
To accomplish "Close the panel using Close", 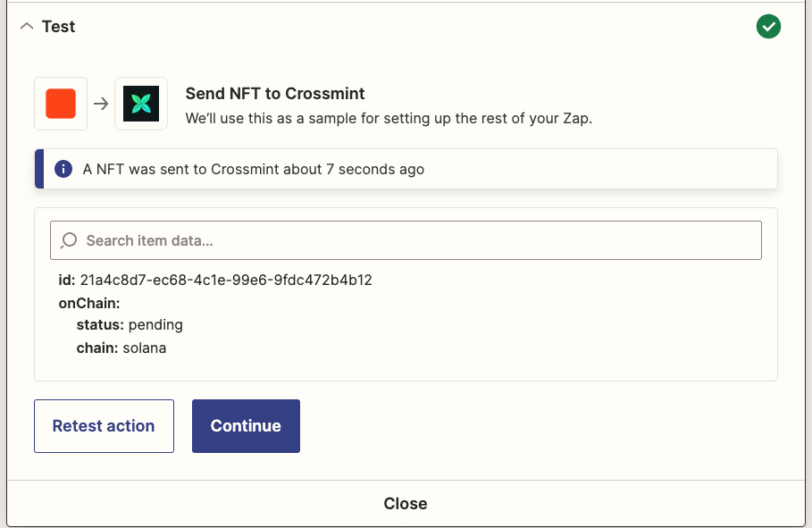I will (406, 504).
